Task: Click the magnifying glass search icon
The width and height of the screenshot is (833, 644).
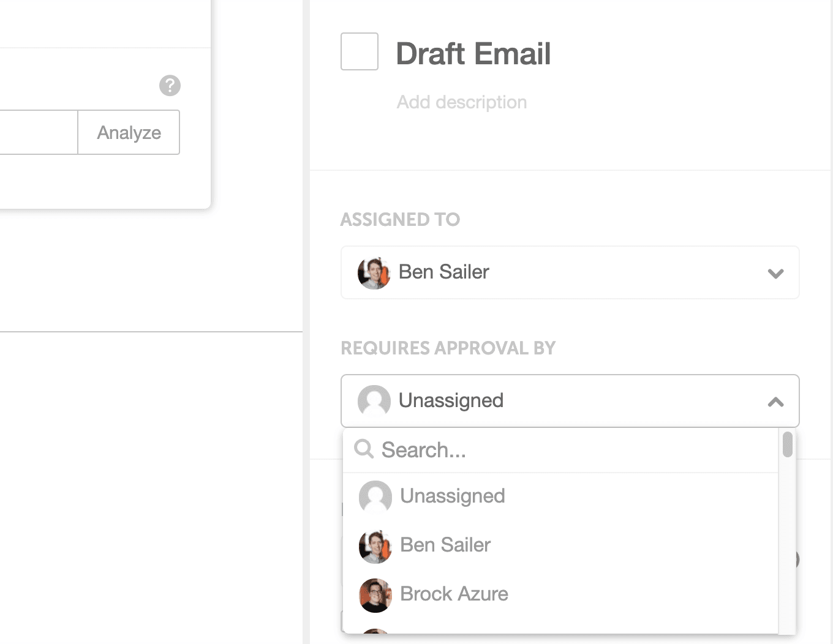Action: point(364,449)
